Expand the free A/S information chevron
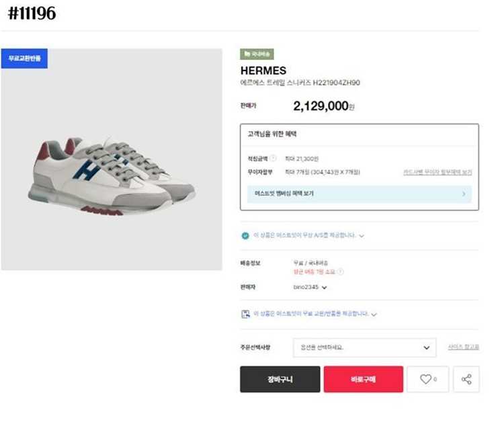The width and height of the screenshot is (504, 443). (x=362, y=236)
